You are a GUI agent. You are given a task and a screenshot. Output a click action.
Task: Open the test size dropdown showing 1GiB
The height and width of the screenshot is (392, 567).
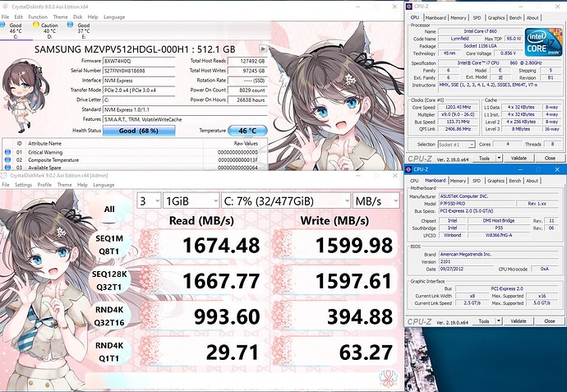[x=191, y=201]
